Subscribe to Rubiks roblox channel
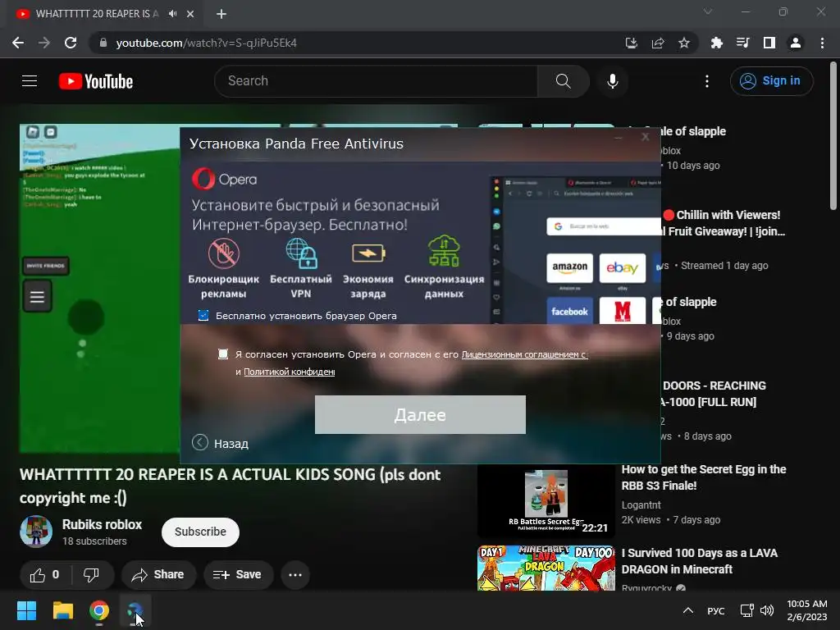This screenshot has width=840, height=630. tap(200, 532)
